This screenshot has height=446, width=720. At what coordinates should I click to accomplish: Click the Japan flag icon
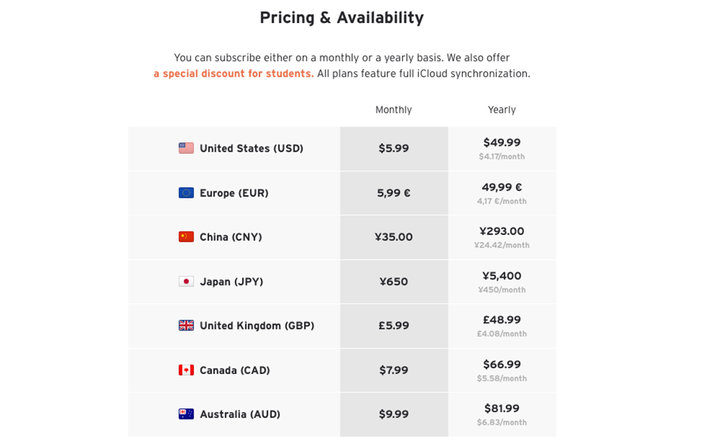(x=186, y=282)
